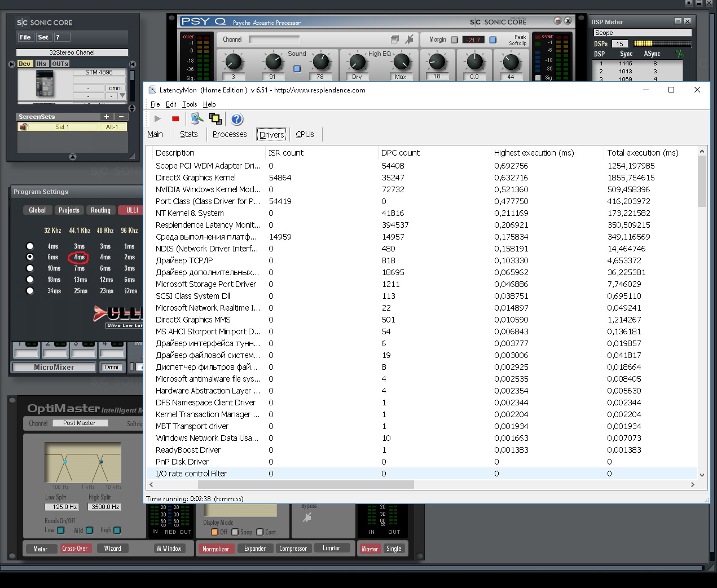Select the 4ms latency radio button

[x=30, y=246]
